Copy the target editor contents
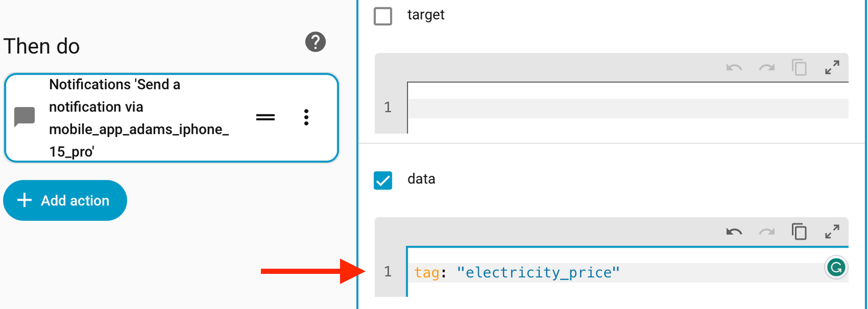The image size is (868, 309). coord(799,67)
